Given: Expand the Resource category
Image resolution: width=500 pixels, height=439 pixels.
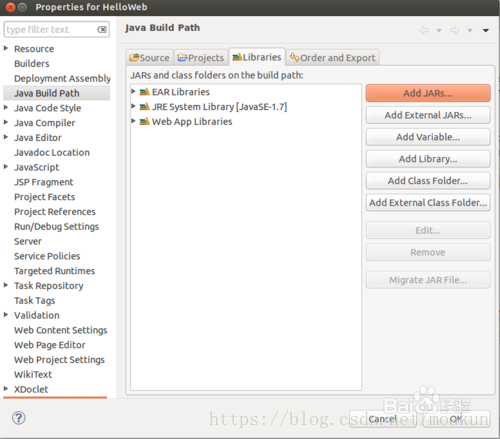Looking at the screenshot, I should click(6, 48).
